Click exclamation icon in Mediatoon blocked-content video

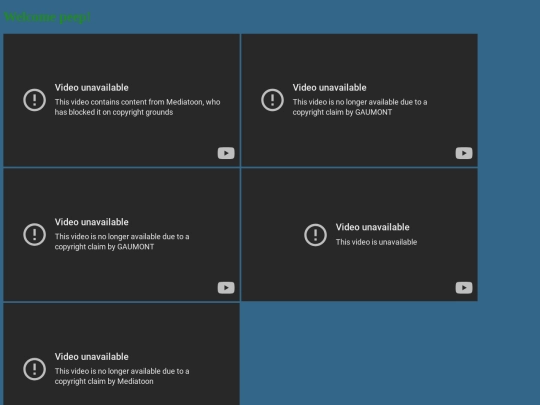point(34,100)
